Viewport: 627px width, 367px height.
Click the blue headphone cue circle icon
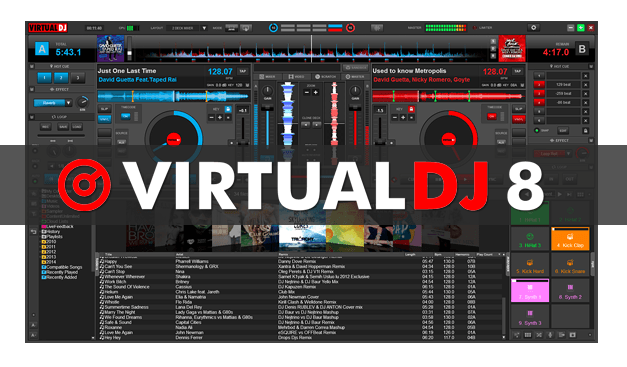point(274,28)
